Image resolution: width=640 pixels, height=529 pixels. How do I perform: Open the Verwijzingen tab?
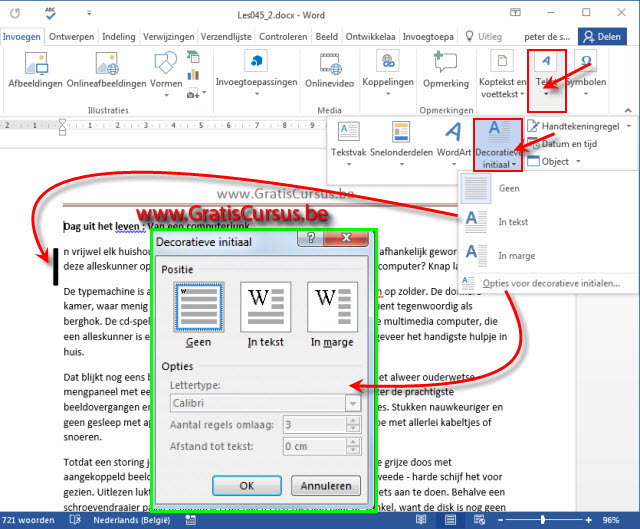pos(169,37)
